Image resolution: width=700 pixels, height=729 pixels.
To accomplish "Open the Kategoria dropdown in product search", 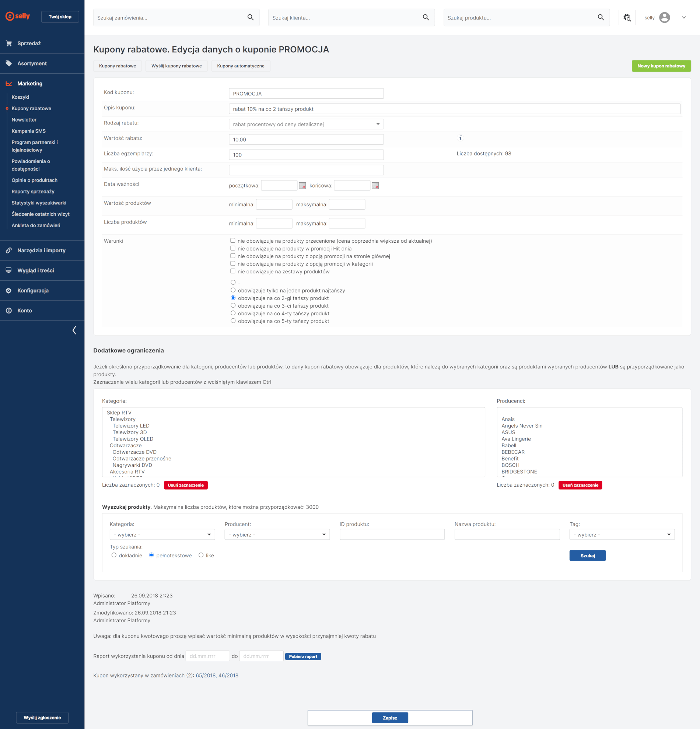I will point(162,535).
